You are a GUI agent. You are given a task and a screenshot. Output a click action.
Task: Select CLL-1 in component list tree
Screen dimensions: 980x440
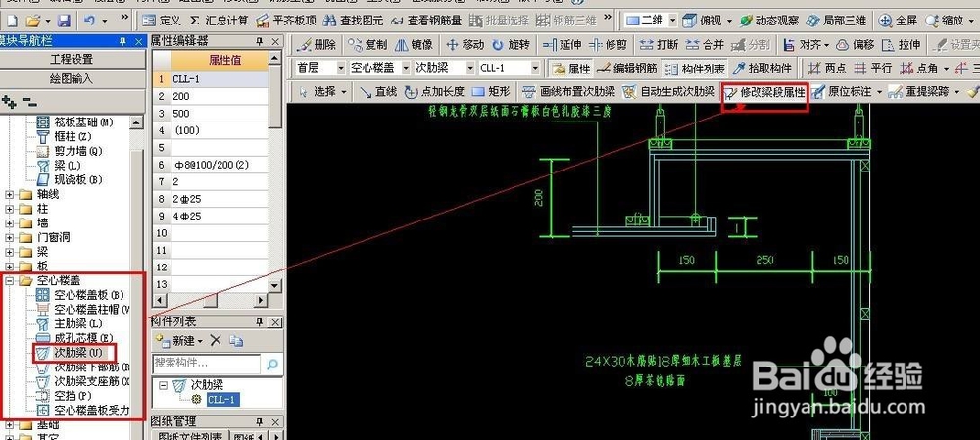click(223, 400)
